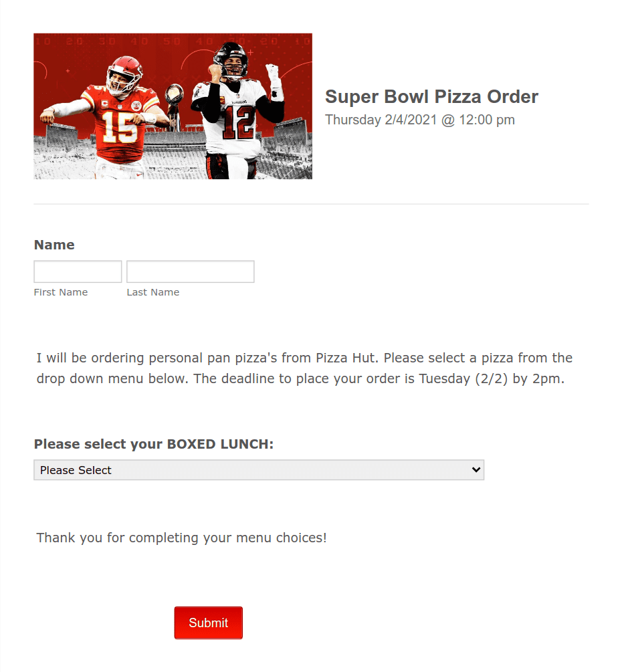622x672 pixels.
Task: Click the chevron arrow on the lunch dropdown
Action: [476, 469]
